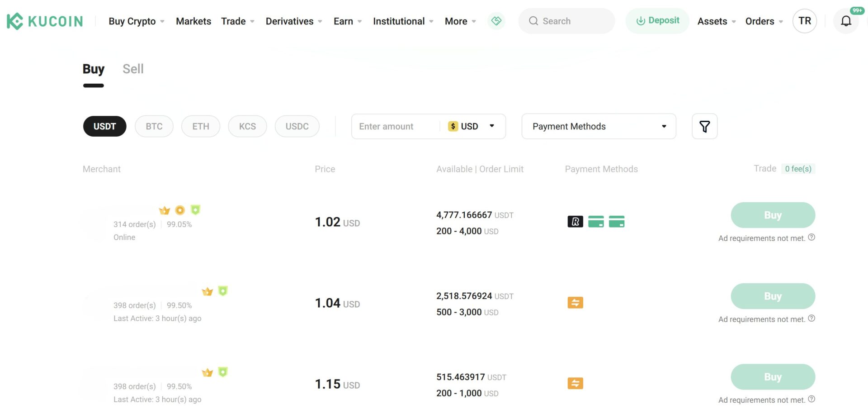The width and height of the screenshot is (868, 414).
Task: Open the Markets menu item
Action: tap(193, 21)
